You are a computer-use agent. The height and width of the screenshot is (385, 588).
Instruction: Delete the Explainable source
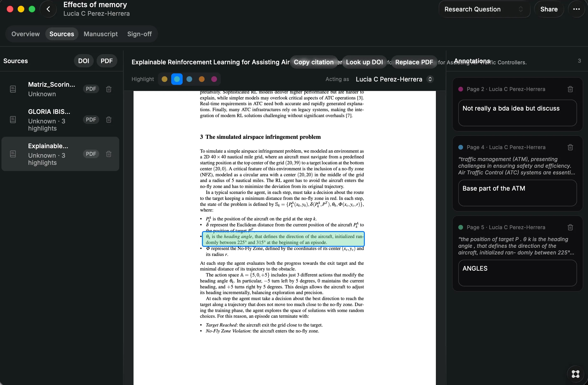(109, 154)
